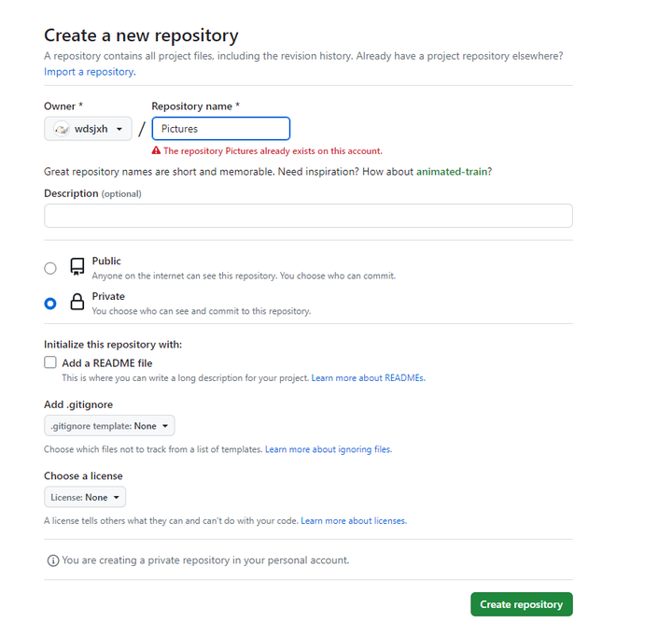Click the Initialize this repository with heading

[113, 345]
